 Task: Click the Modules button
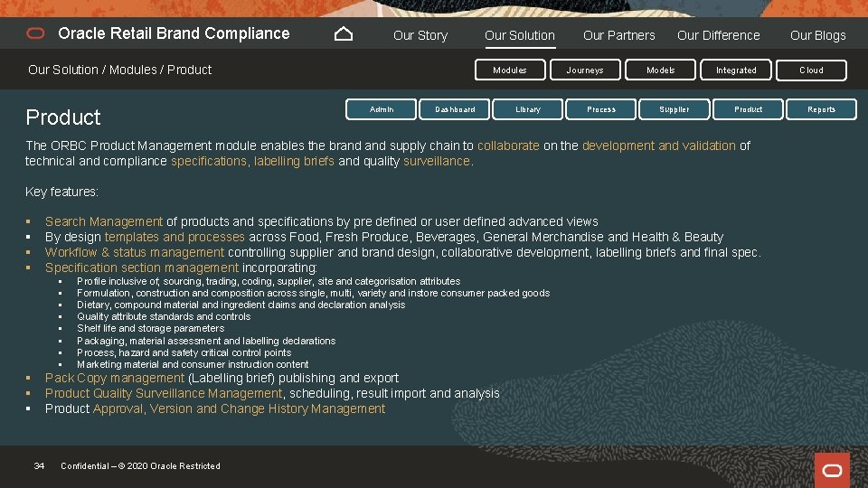[x=510, y=70]
